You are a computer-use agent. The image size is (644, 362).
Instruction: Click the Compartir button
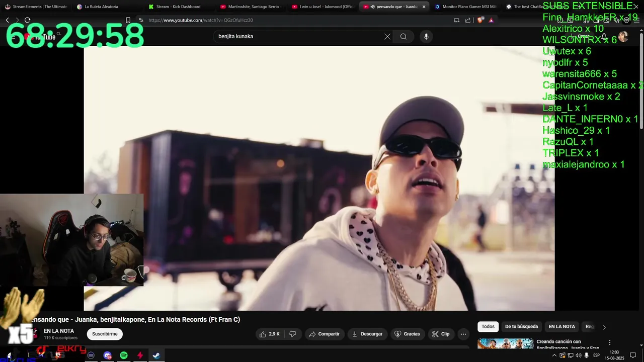[324, 334]
